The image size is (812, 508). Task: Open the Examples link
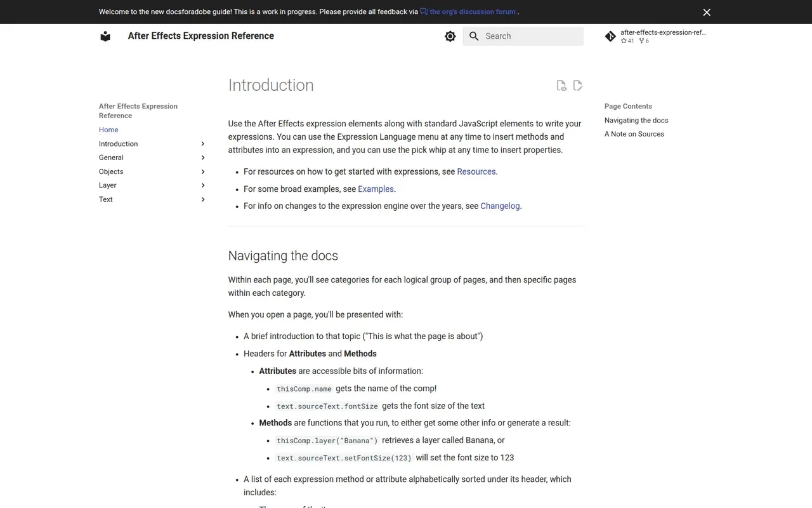(x=376, y=189)
